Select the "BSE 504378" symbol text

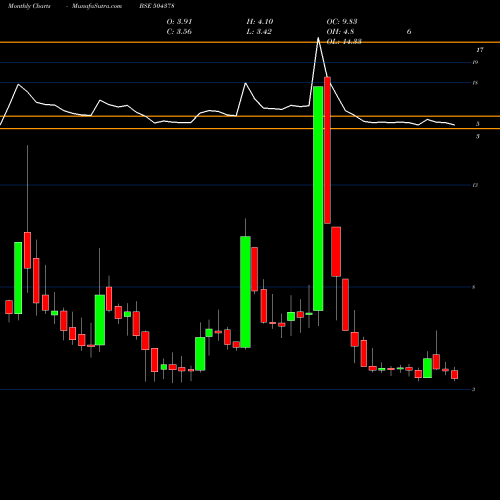click(x=157, y=6)
